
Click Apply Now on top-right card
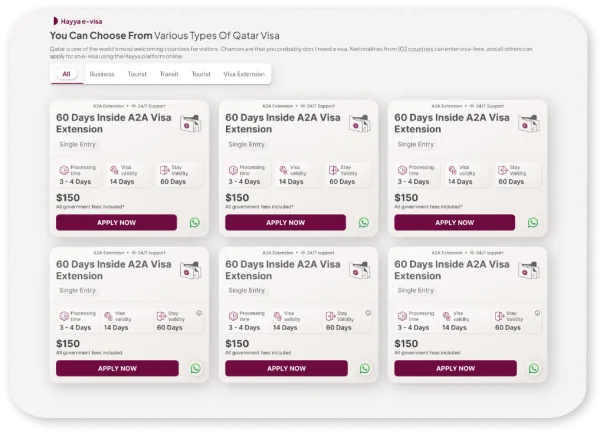point(455,223)
